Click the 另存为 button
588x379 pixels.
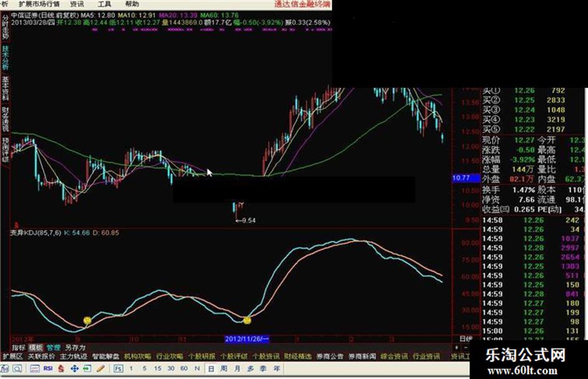point(75,347)
